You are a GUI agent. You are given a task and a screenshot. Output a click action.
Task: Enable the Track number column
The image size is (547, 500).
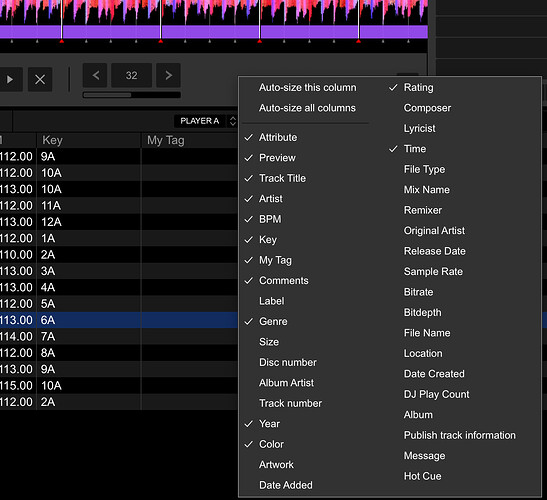point(290,403)
